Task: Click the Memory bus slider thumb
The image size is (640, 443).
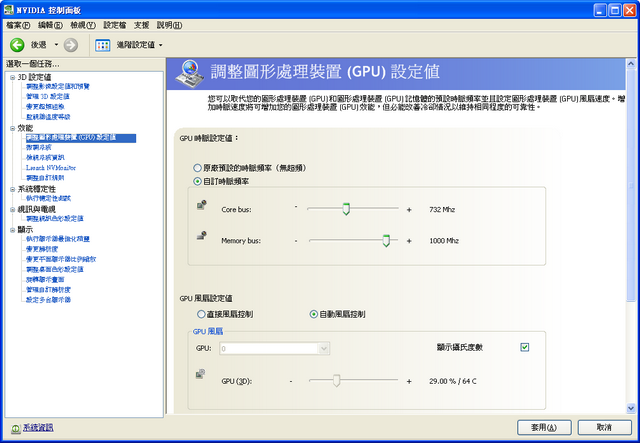Action: [386, 240]
